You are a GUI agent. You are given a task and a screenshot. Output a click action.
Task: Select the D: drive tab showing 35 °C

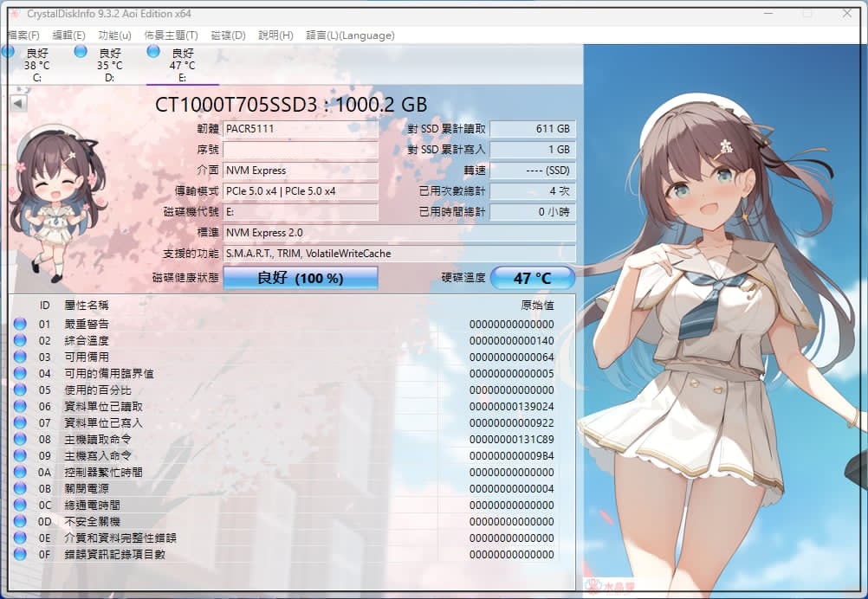[x=110, y=65]
